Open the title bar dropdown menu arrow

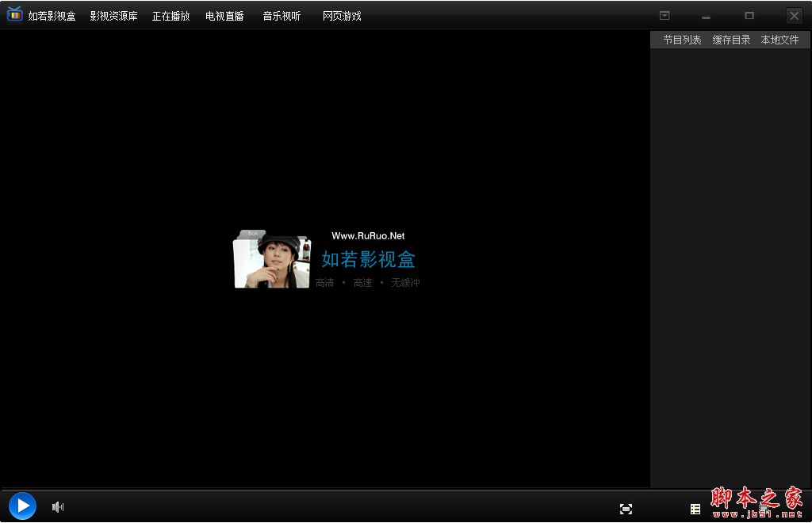(665, 16)
